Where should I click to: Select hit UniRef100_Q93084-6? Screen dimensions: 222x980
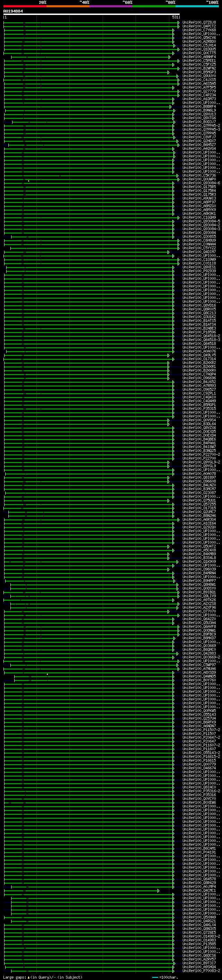click(201, 183)
